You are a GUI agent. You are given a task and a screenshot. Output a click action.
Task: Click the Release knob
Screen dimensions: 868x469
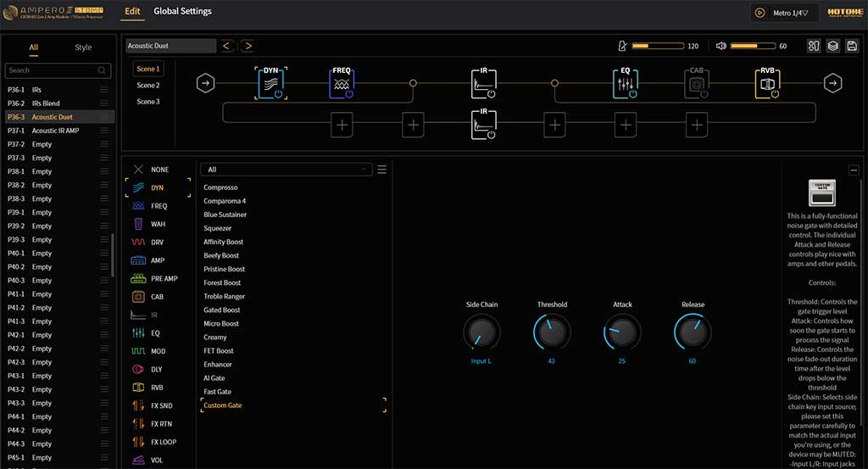click(x=693, y=332)
